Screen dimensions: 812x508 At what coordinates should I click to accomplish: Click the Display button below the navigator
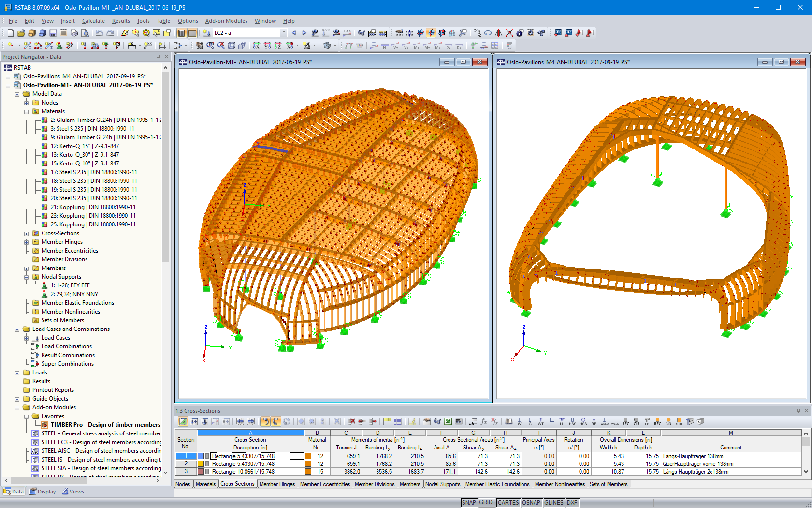point(43,491)
